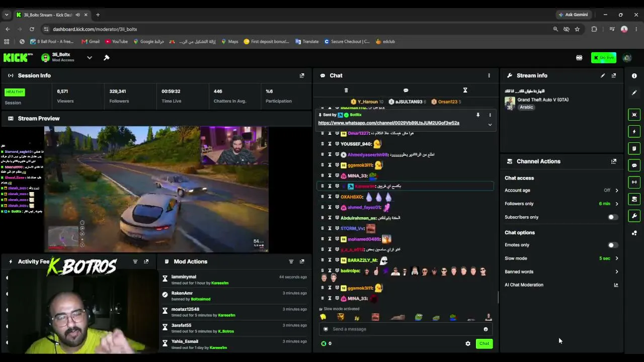The image size is (644, 362).
Task: Click the three-circles icon in right sidebar
Action: click(x=634, y=233)
